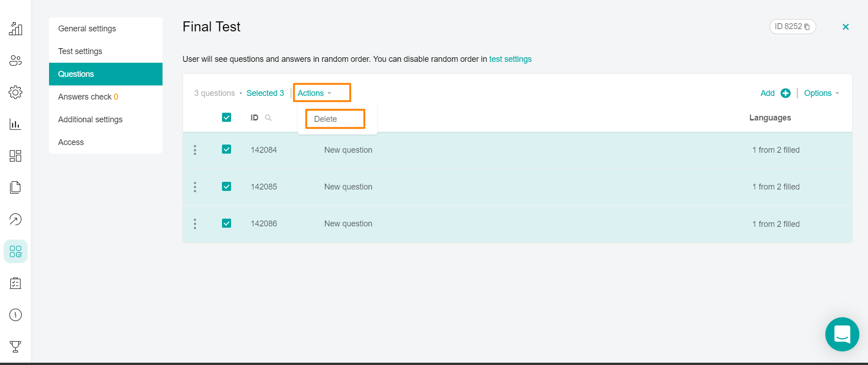Collapse the Actions dropdown

pyautogui.click(x=315, y=93)
